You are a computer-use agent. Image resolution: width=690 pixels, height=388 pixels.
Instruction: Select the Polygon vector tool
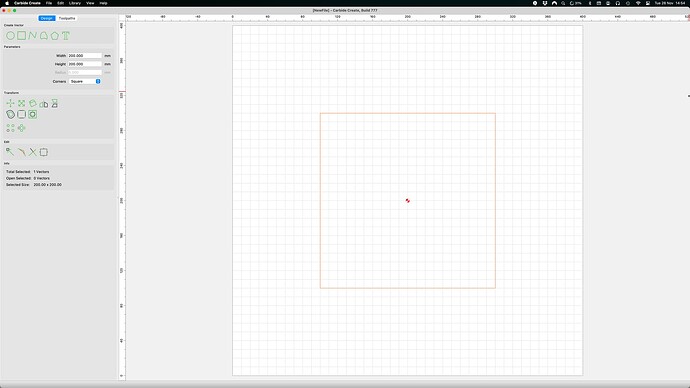coord(55,36)
